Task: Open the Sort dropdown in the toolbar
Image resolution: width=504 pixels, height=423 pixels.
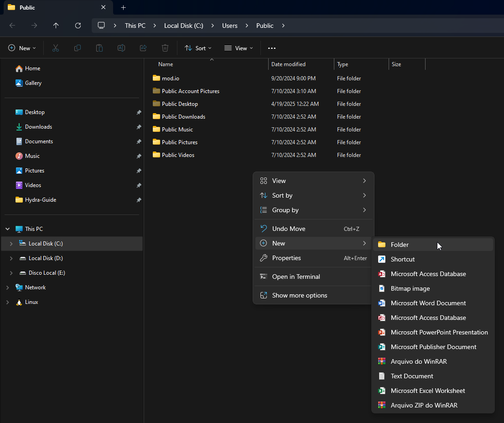Action: 198,48
